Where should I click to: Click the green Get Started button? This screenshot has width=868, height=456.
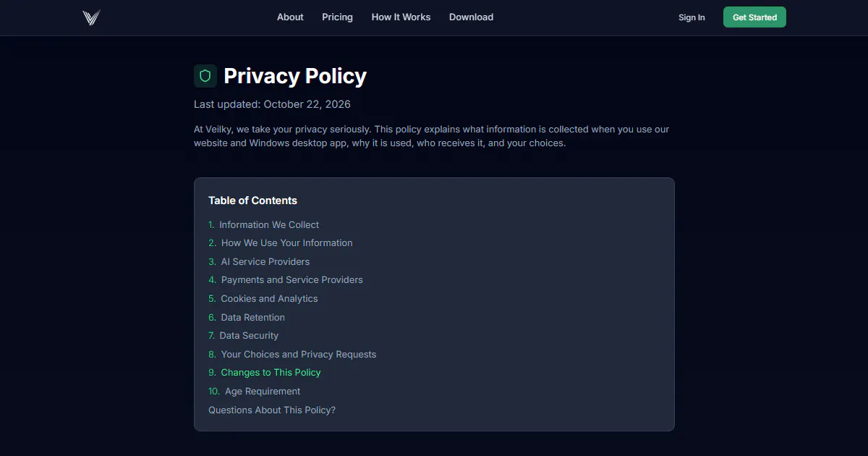click(754, 17)
